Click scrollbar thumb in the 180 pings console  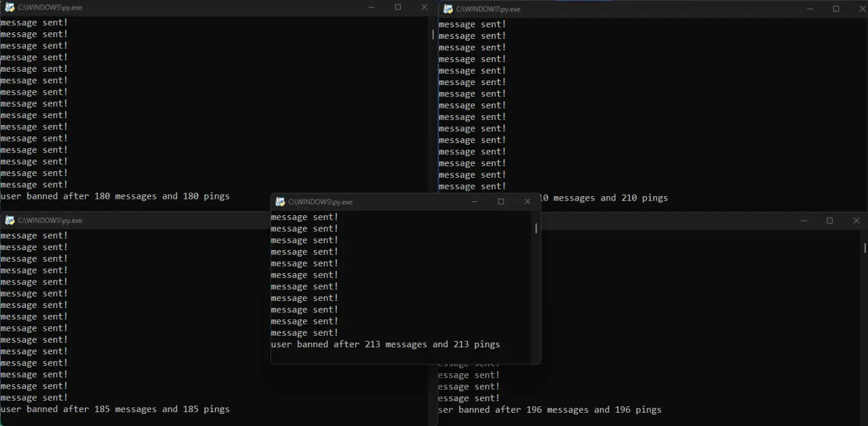click(x=433, y=34)
